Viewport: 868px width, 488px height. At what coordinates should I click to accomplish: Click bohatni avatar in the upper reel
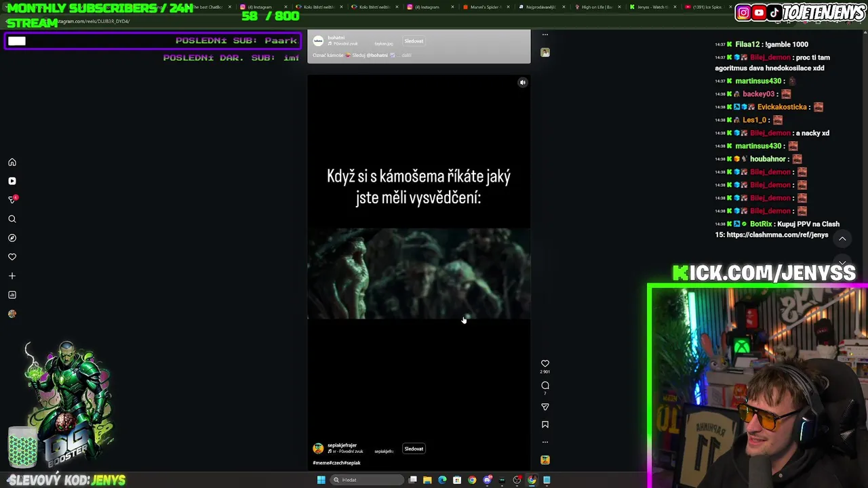[x=318, y=41]
